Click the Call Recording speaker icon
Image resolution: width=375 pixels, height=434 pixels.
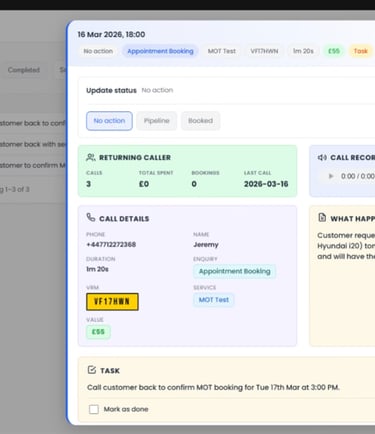tap(322, 157)
